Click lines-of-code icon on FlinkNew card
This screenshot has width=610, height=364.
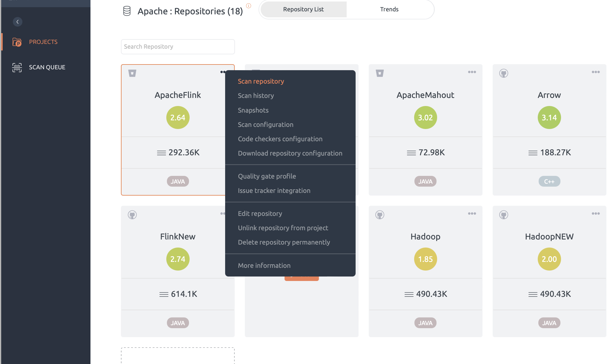pyautogui.click(x=164, y=294)
